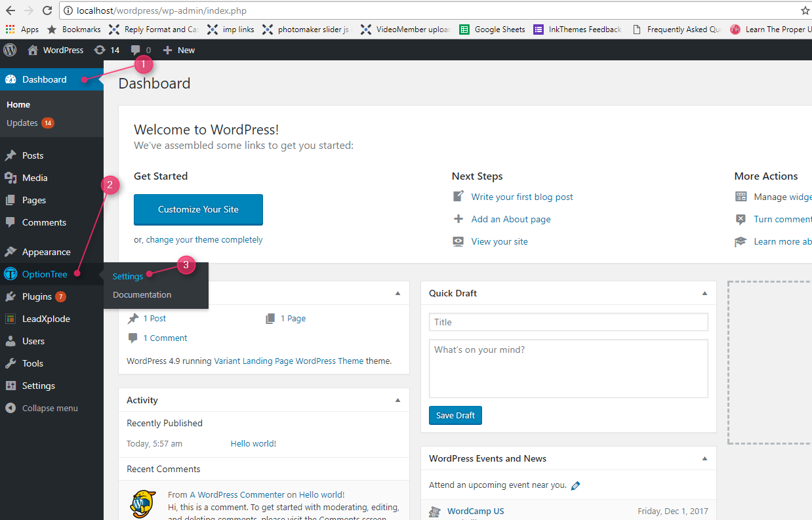Click the What's on your mind textarea

pyautogui.click(x=569, y=369)
